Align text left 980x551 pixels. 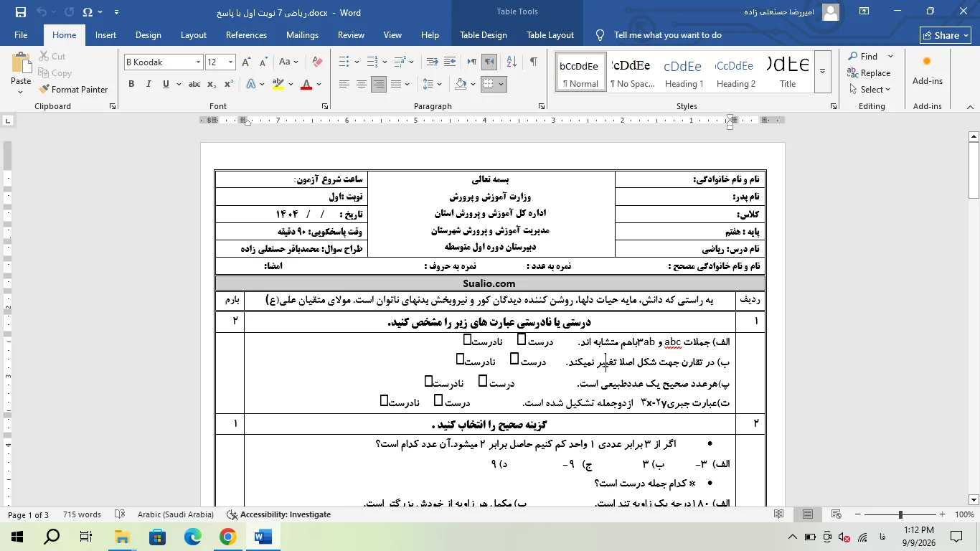pos(344,84)
